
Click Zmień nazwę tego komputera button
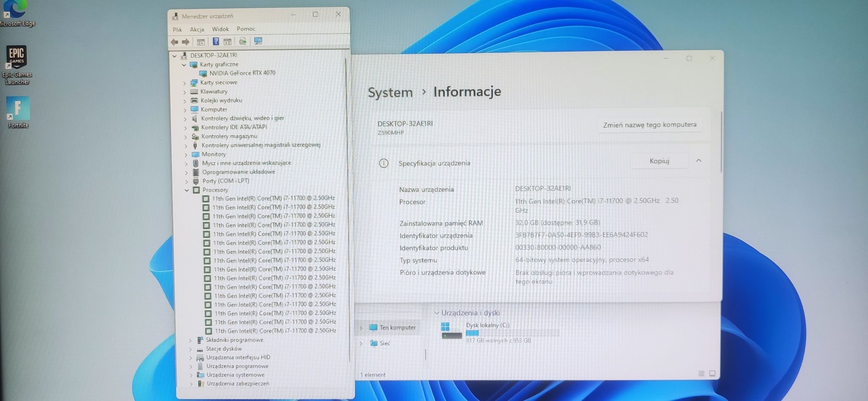click(x=650, y=125)
